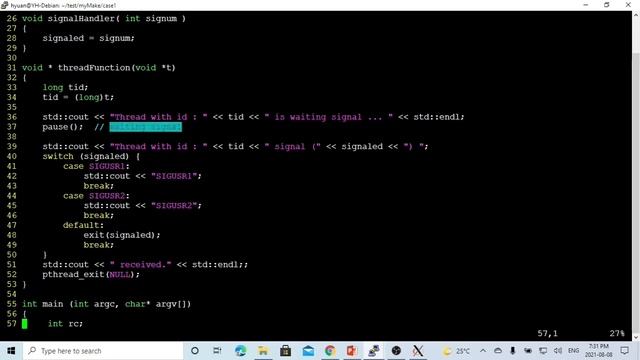Switch to the PuTTY terminal taskbar icon

coord(374,351)
